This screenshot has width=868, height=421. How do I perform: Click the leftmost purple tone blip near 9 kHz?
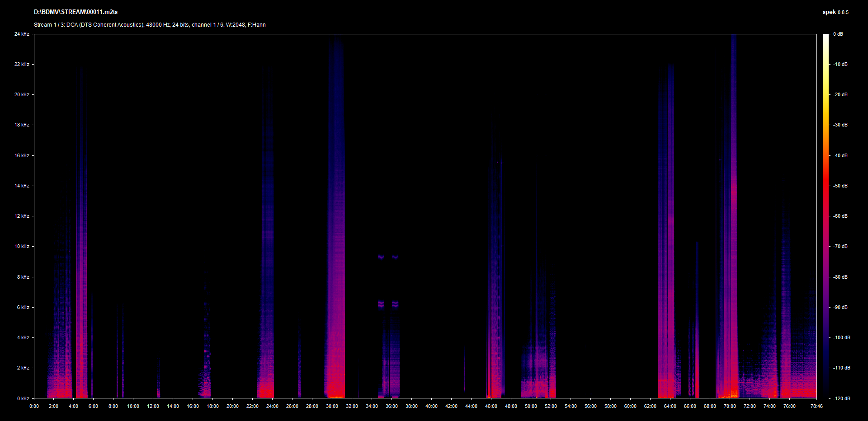381,257
